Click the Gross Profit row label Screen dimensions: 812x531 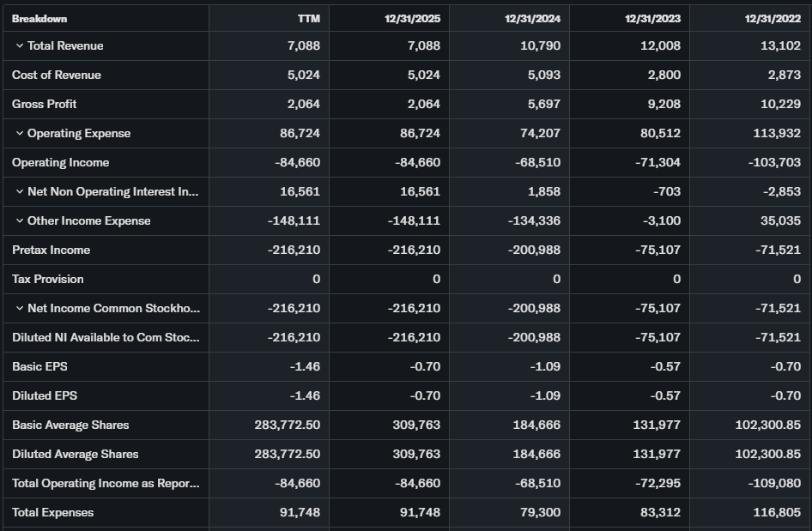click(45, 104)
